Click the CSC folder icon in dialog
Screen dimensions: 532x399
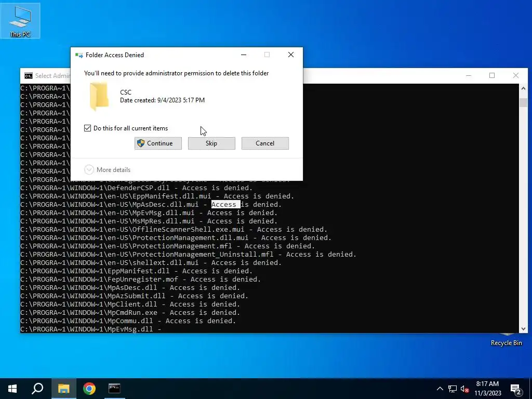(99, 96)
